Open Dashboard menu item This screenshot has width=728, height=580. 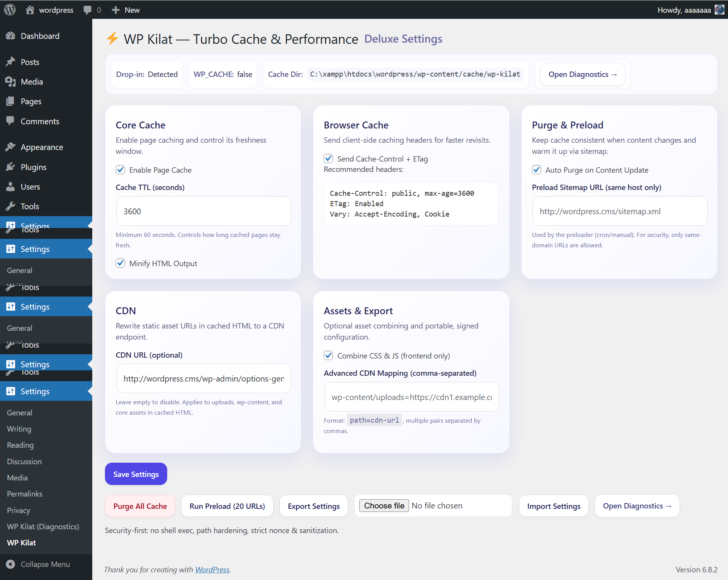tap(46, 36)
